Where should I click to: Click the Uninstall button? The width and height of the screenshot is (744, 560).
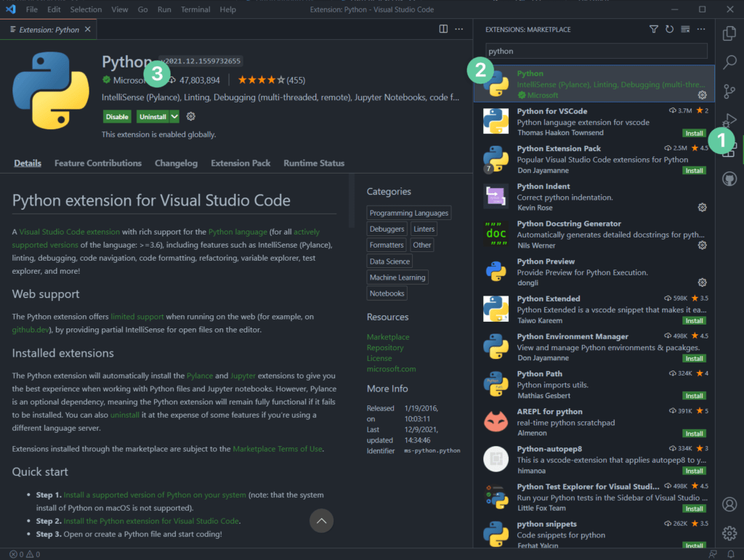(153, 117)
